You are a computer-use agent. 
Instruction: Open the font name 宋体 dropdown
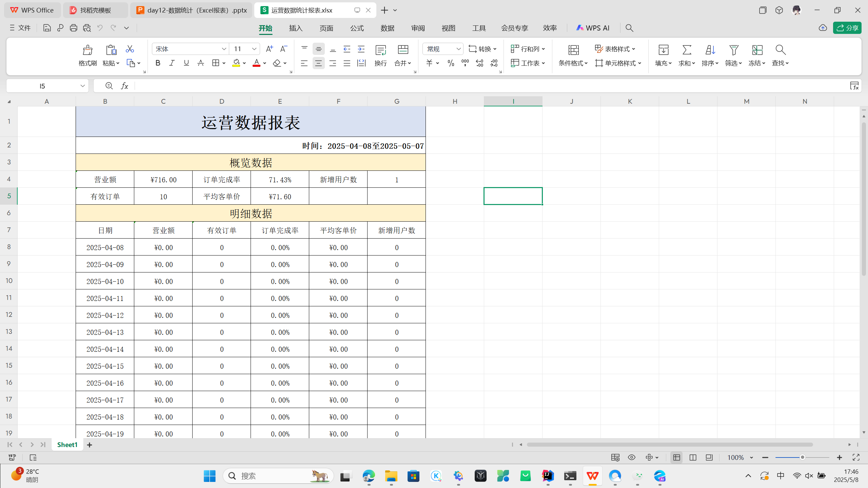pos(224,49)
